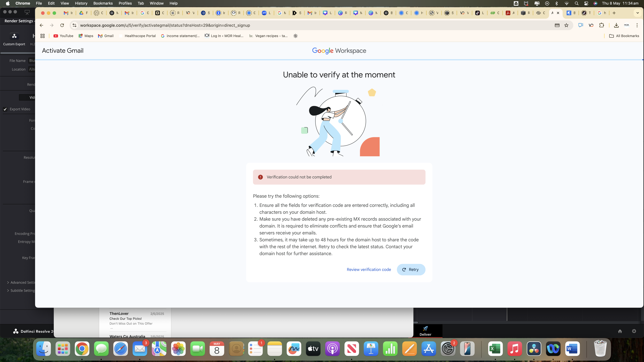Open the History menu
This screenshot has width=644, height=362.
pos(81,3)
